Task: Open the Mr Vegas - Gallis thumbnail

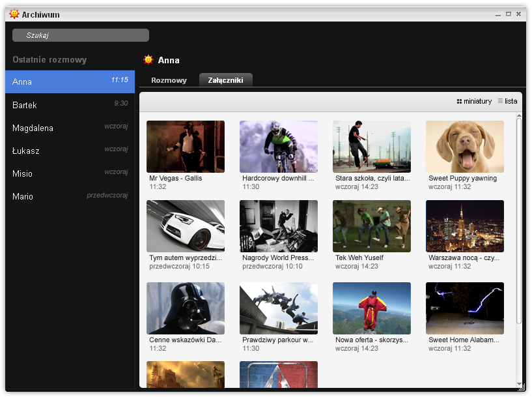Action: coord(186,147)
